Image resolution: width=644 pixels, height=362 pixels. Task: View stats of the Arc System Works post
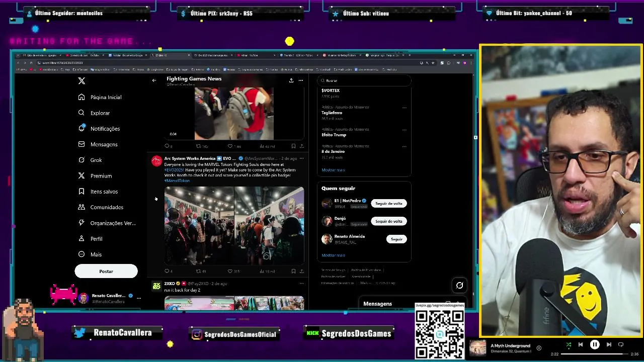(267, 271)
